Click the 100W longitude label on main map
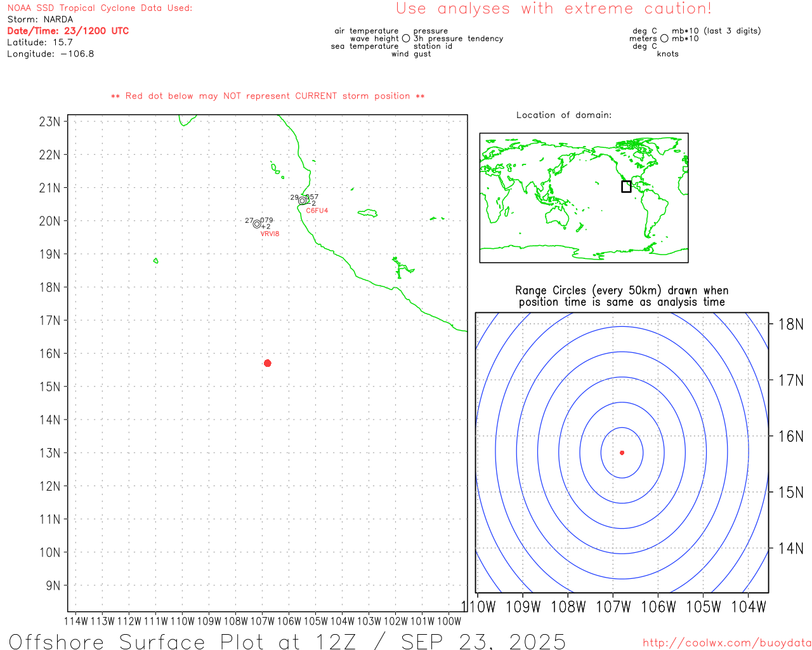Image resolution: width=812 pixels, height=650 pixels. 449,621
